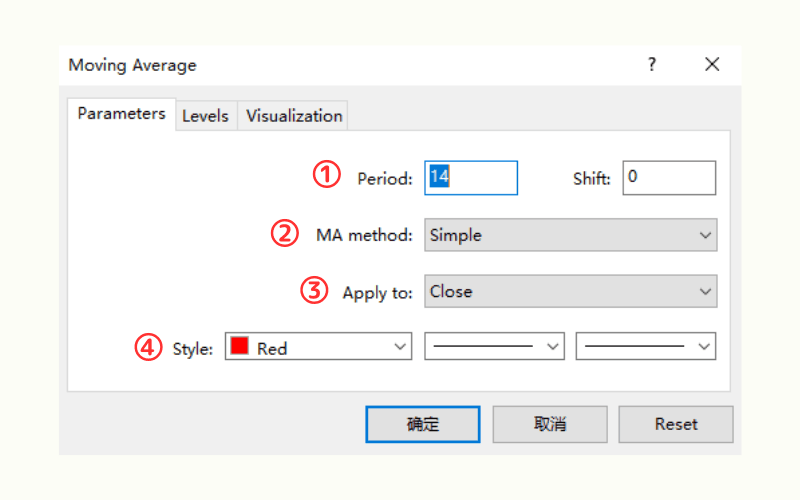Open the Levels tab
800x500 pixels.
[205, 116]
